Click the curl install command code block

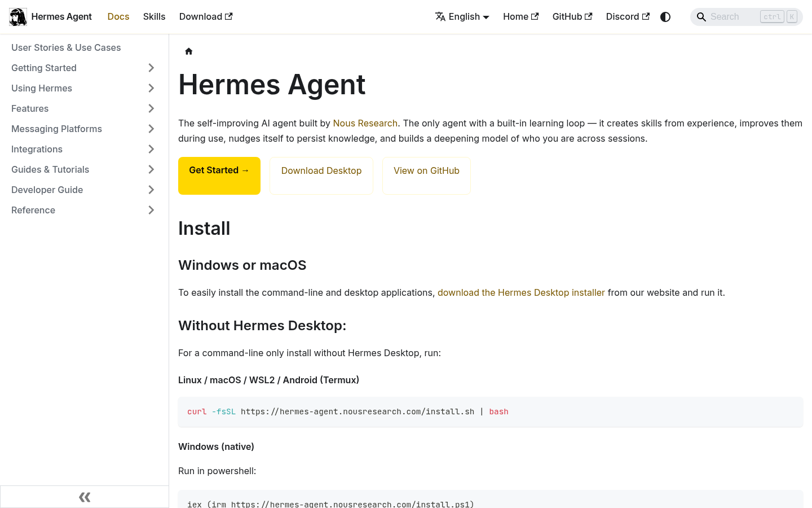[491, 411]
